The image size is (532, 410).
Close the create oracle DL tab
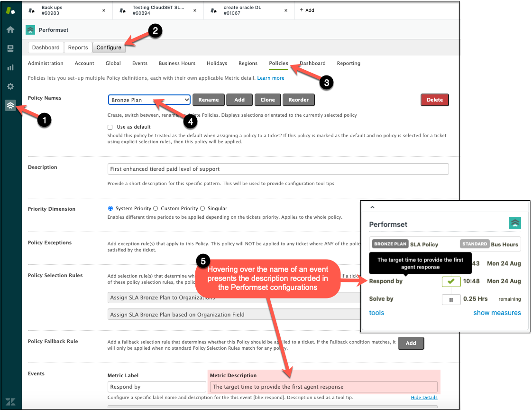tap(286, 10)
